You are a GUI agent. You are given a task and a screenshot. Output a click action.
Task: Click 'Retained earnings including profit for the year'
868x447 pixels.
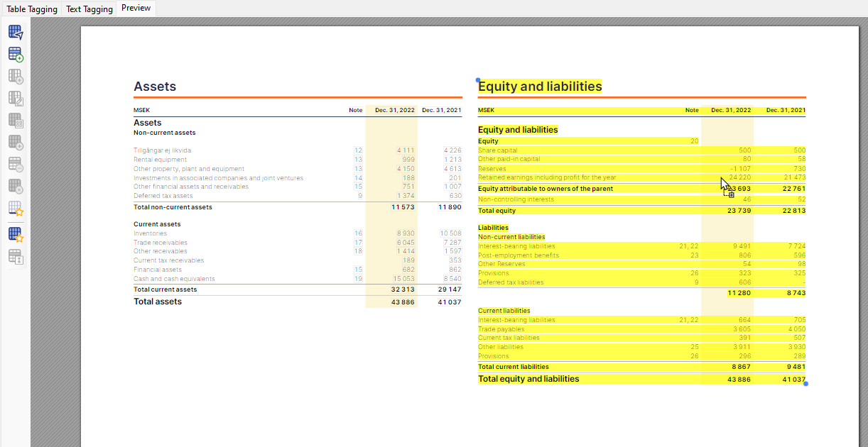pos(547,177)
